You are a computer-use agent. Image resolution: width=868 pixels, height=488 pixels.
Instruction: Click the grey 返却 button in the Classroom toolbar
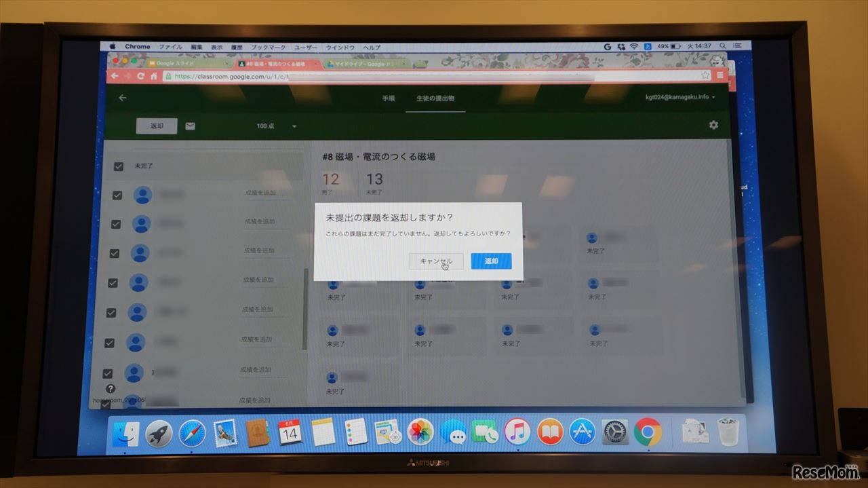157,126
